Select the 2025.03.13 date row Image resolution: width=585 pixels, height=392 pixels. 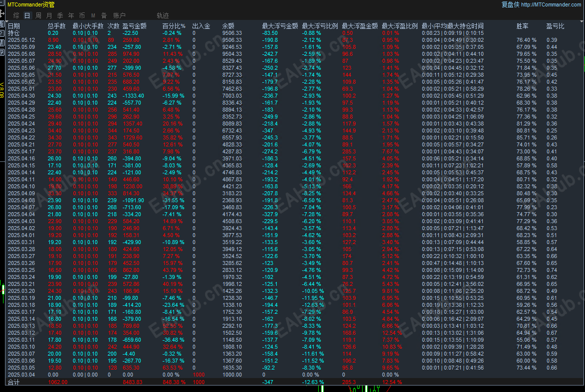21,326
